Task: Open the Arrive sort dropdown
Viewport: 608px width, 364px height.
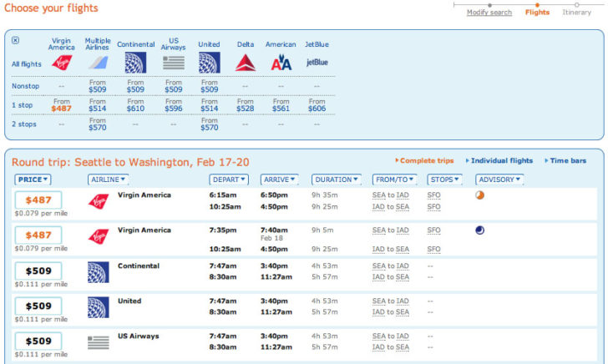Action: click(279, 179)
